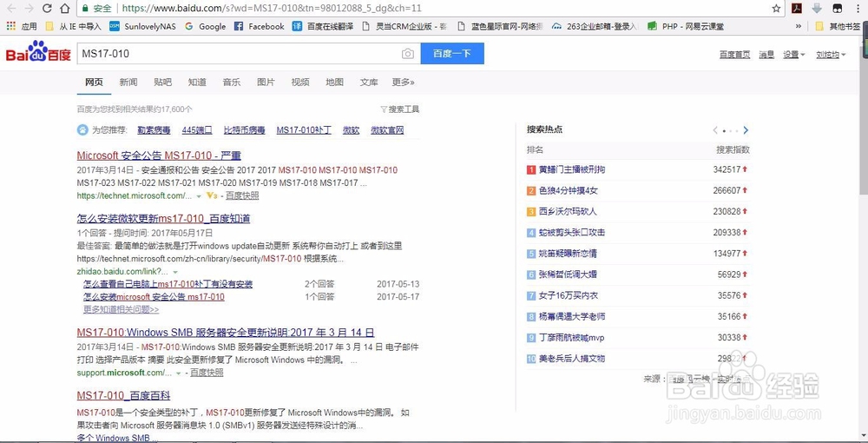This screenshot has height=443, width=868.
Task: Switch to 图片 tab
Action: pos(266,82)
